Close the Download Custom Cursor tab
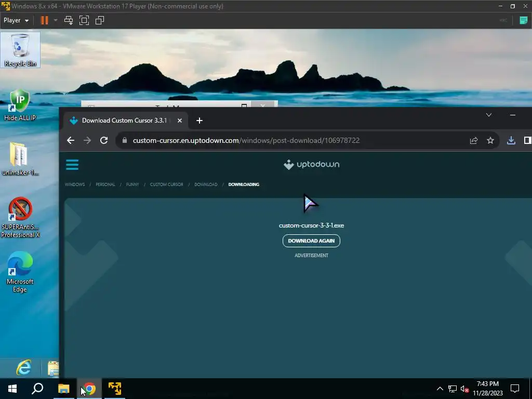The image size is (532, 399). click(x=180, y=121)
